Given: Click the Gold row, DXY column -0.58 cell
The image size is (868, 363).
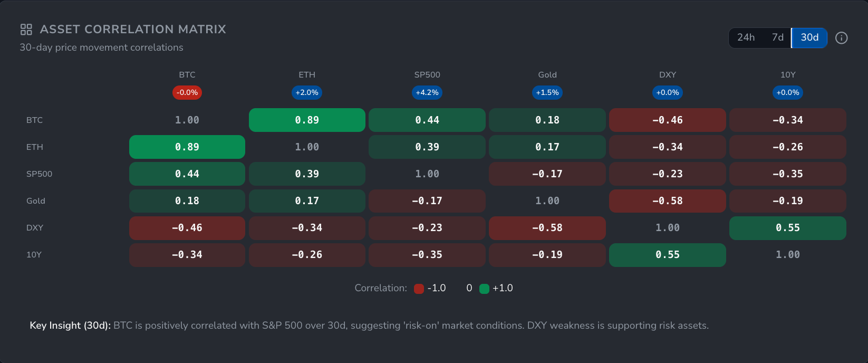Looking at the screenshot, I should (x=668, y=201).
